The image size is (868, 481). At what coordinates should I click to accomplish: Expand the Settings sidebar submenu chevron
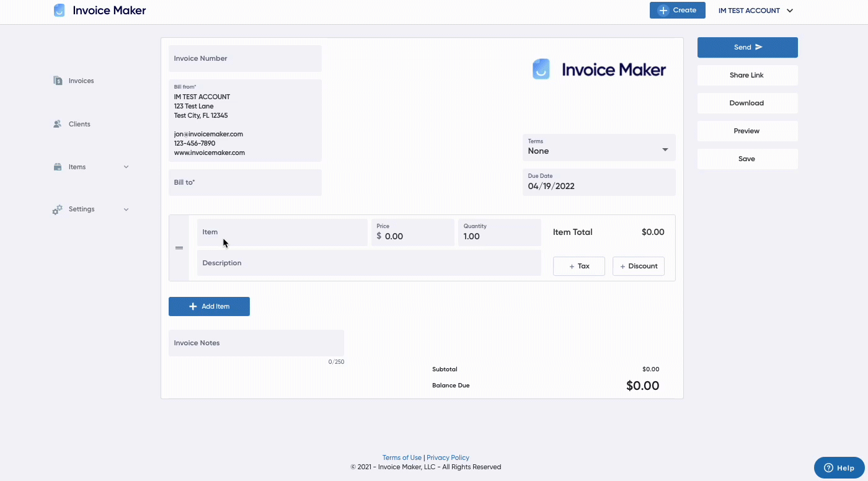[126, 210]
